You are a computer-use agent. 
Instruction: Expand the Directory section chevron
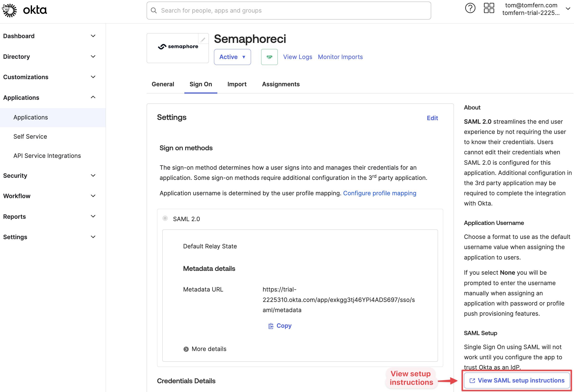tap(93, 57)
